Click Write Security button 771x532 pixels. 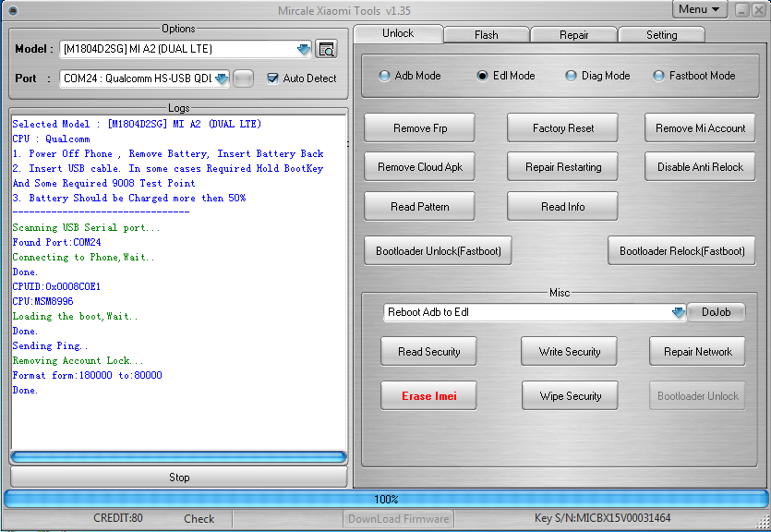pyautogui.click(x=570, y=352)
